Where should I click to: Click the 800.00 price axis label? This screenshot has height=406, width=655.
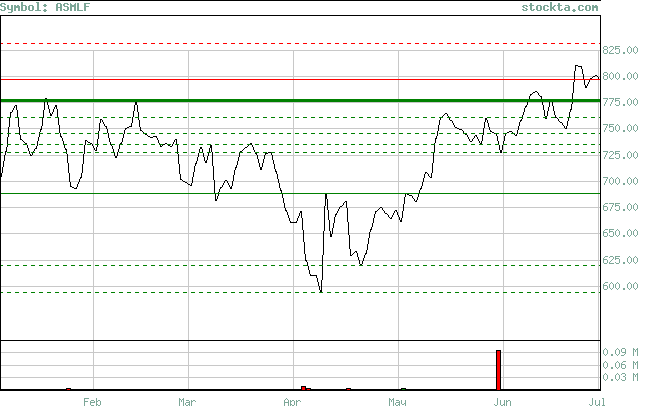tap(620, 76)
